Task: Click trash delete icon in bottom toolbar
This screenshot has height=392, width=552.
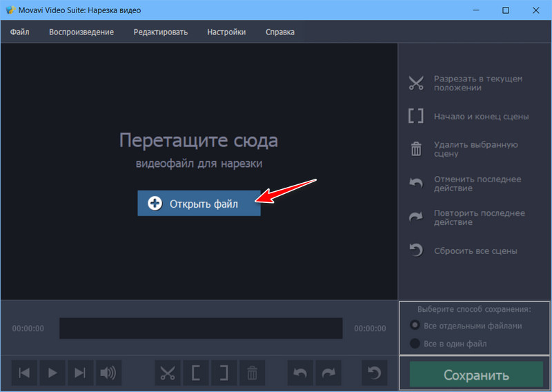Action: tap(252, 373)
